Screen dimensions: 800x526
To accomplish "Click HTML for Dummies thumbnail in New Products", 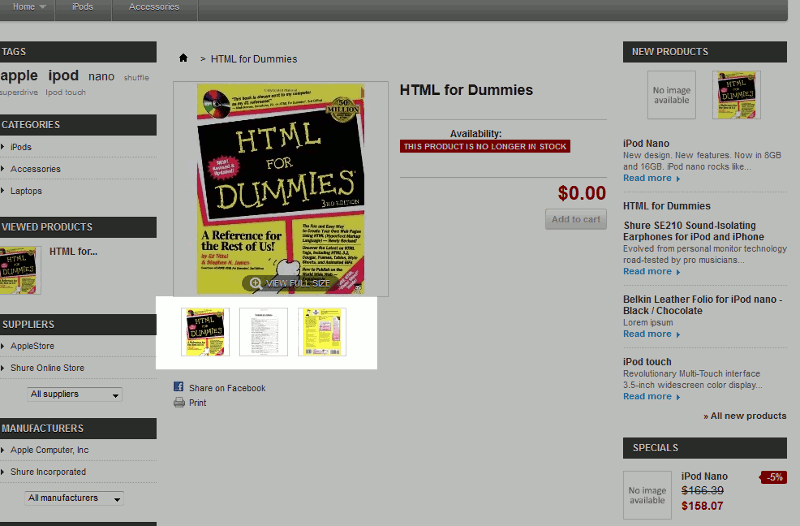I will (736, 95).
